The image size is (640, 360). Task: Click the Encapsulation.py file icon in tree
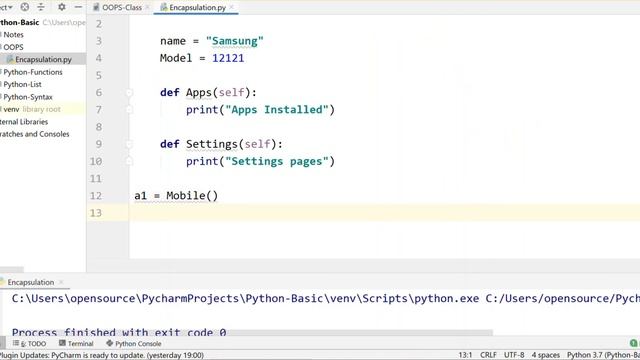[10, 59]
